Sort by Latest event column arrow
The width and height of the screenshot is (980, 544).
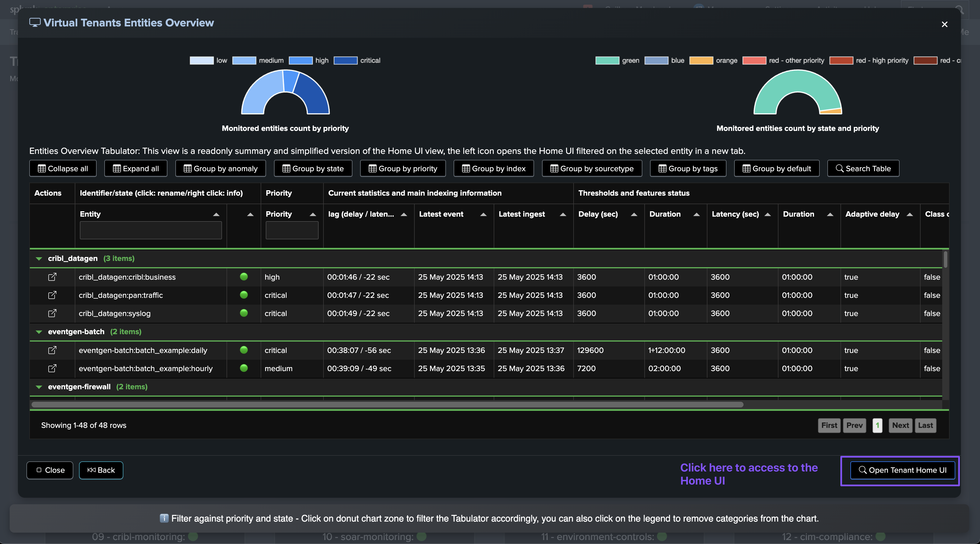click(x=483, y=214)
